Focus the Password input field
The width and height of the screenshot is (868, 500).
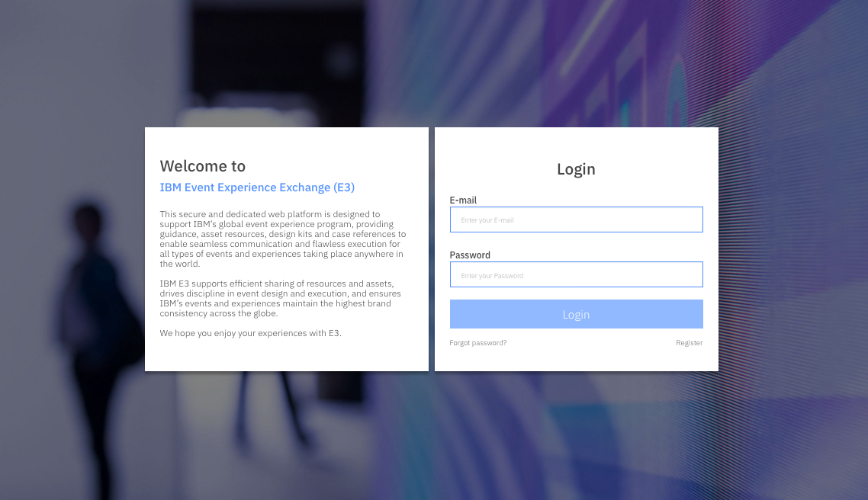577,274
